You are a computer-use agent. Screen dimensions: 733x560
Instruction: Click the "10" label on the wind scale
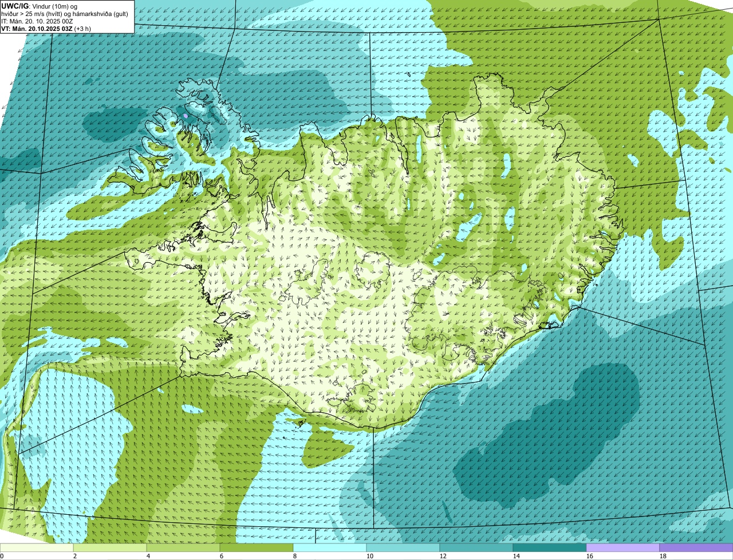(x=370, y=556)
